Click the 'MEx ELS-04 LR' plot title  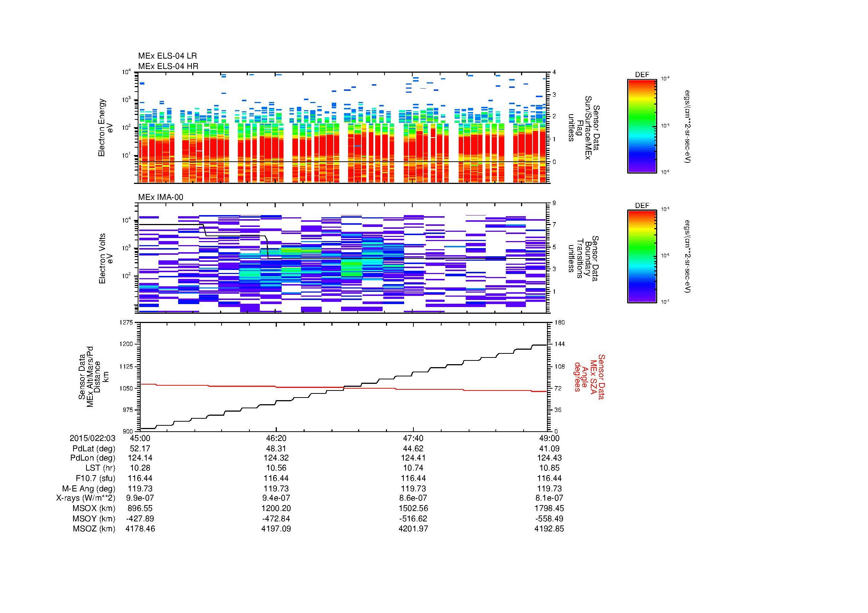(167, 56)
